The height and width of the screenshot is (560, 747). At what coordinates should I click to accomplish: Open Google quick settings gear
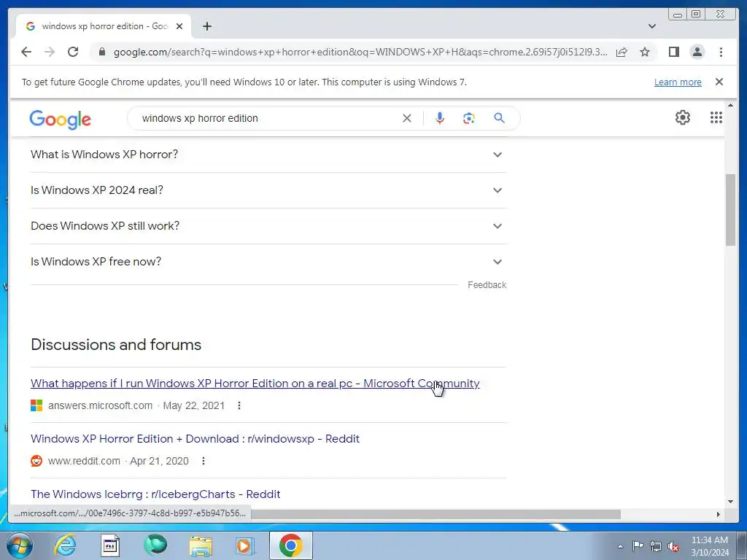click(683, 117)
